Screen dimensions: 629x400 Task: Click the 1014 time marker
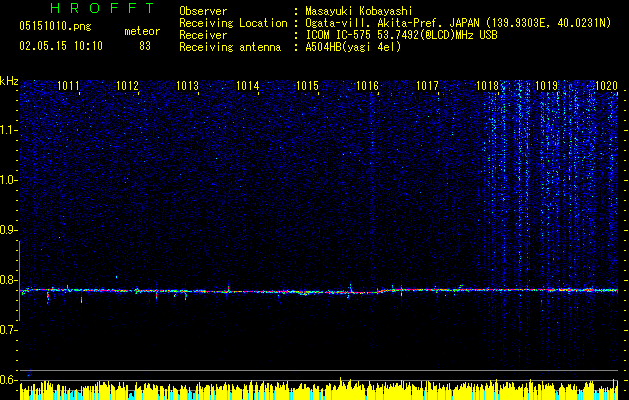(x=248, y=85)
